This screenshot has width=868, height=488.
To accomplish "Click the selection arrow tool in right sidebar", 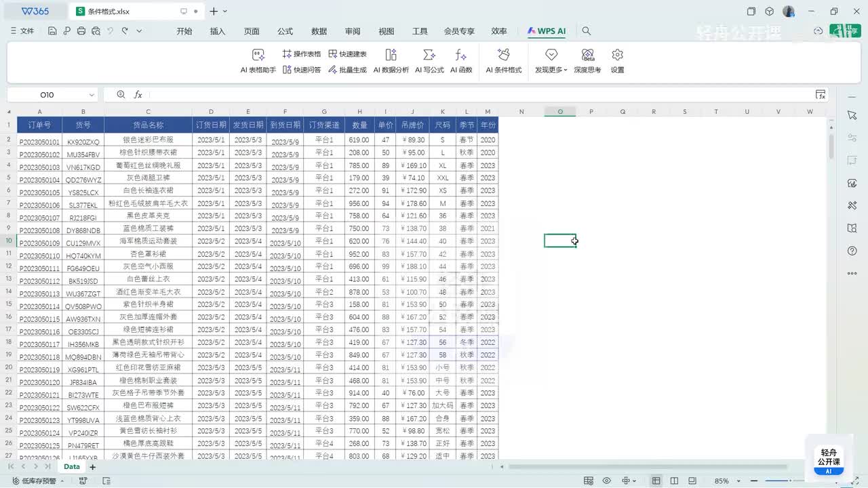I will tap(852, 116).
